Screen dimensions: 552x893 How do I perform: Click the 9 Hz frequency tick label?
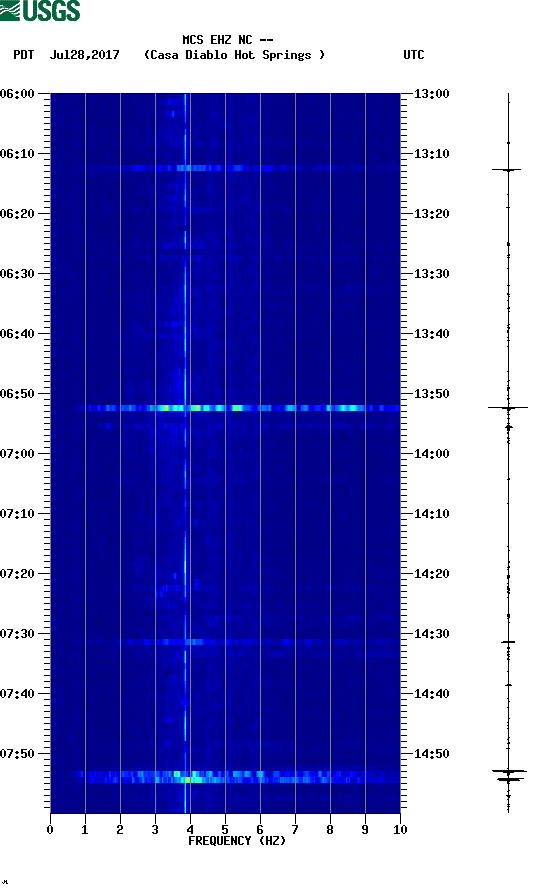(365, 829)
